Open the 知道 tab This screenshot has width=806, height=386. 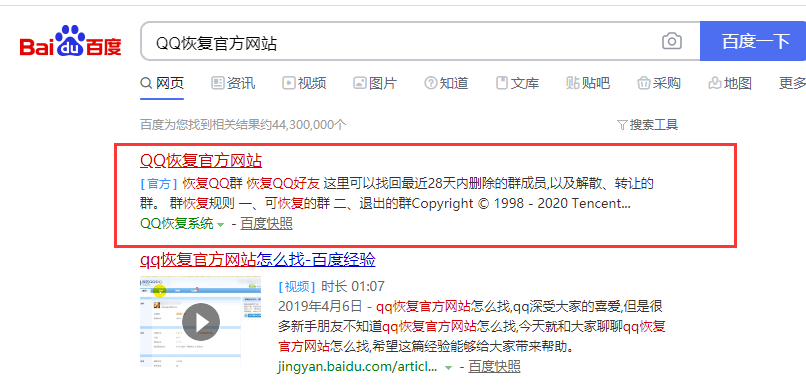tap(446, 83)
